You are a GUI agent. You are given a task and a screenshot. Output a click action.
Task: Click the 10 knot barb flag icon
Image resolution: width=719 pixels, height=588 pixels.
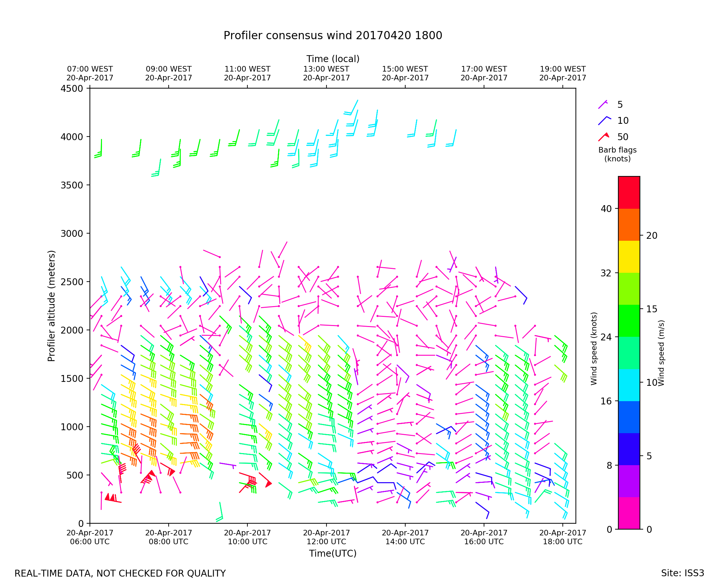[604, 121]
